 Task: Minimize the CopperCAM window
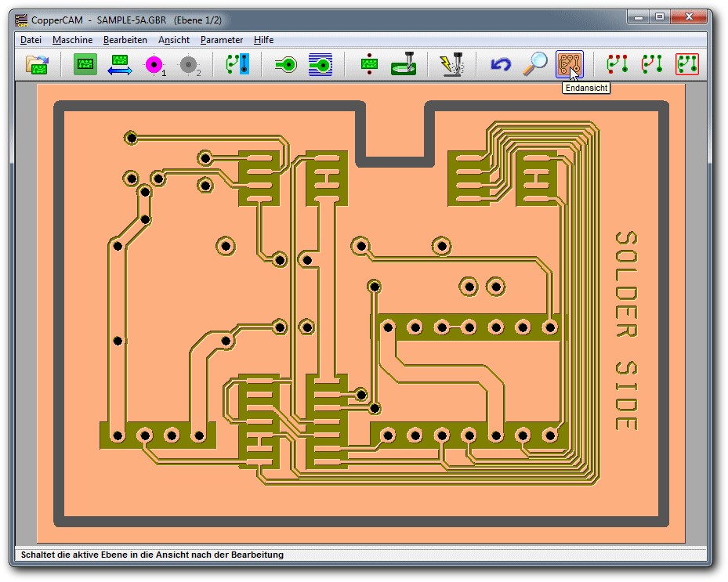639,17
